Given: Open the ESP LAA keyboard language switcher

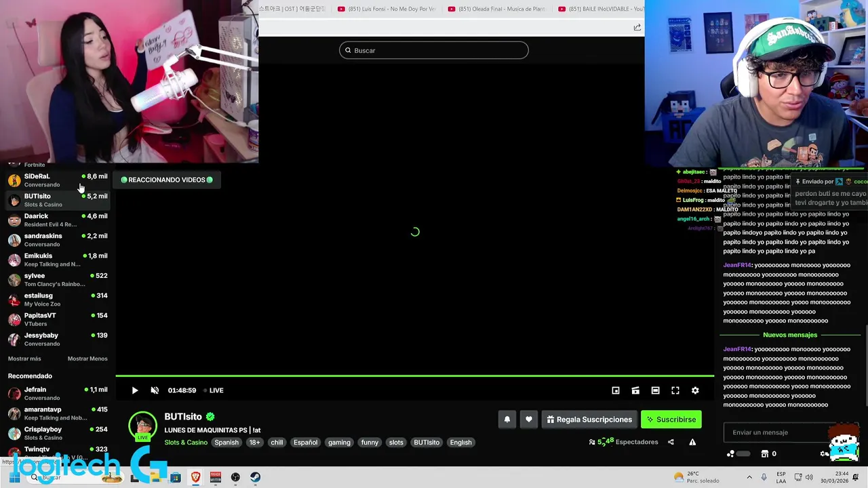Looking at the screenshot, I should tap(781, 477).
